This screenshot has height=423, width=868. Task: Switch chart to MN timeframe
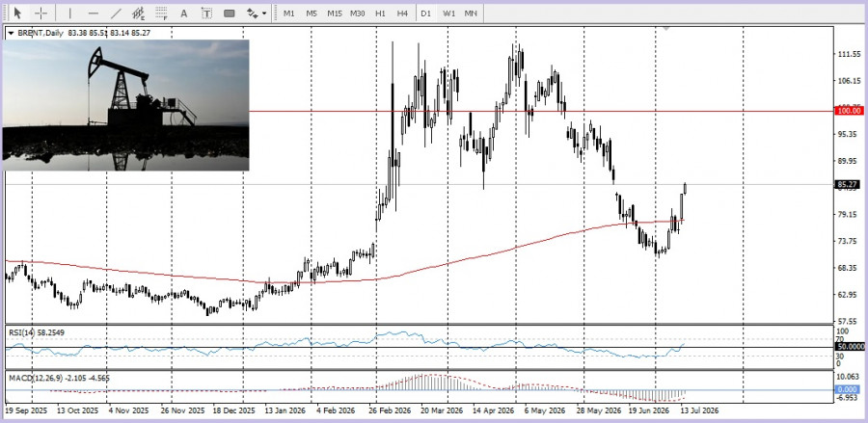click(x=471, y=13)
